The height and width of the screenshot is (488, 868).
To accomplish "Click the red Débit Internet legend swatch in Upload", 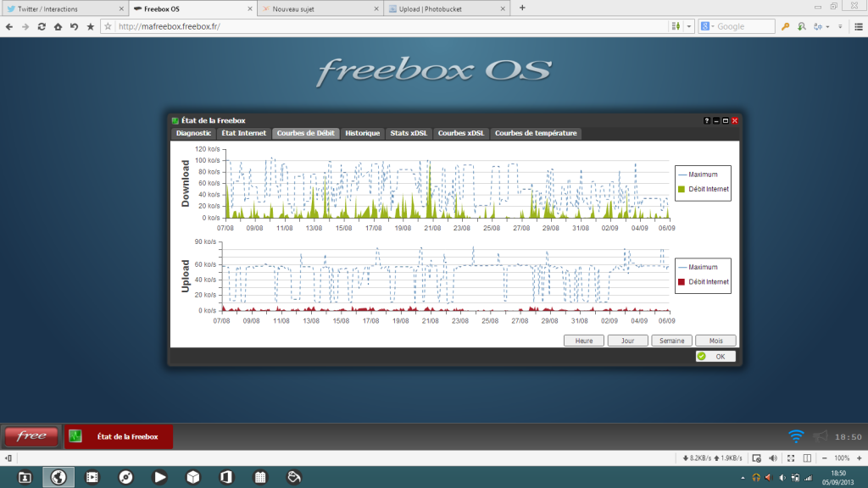I will pyautogui.click(x=682, y=282).
